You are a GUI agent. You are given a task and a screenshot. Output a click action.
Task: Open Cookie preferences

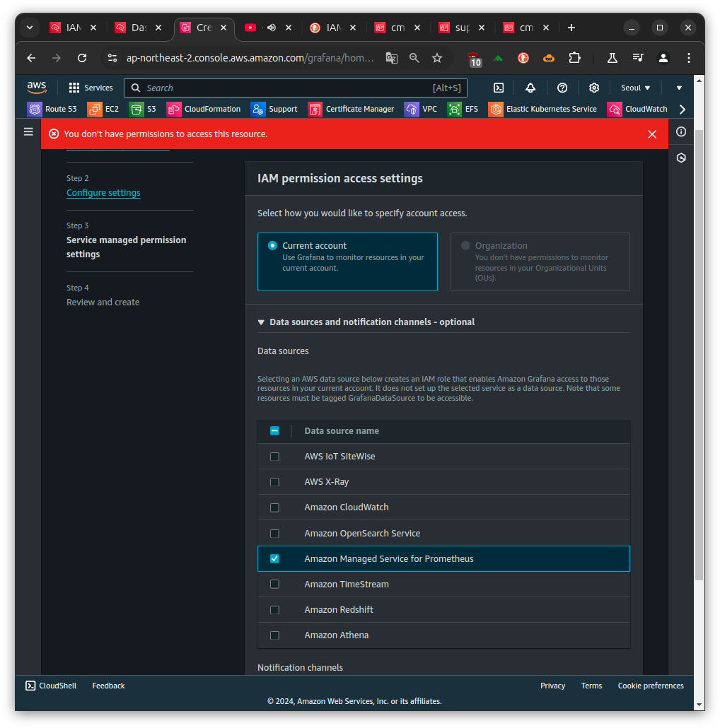[x=650, y=686]
